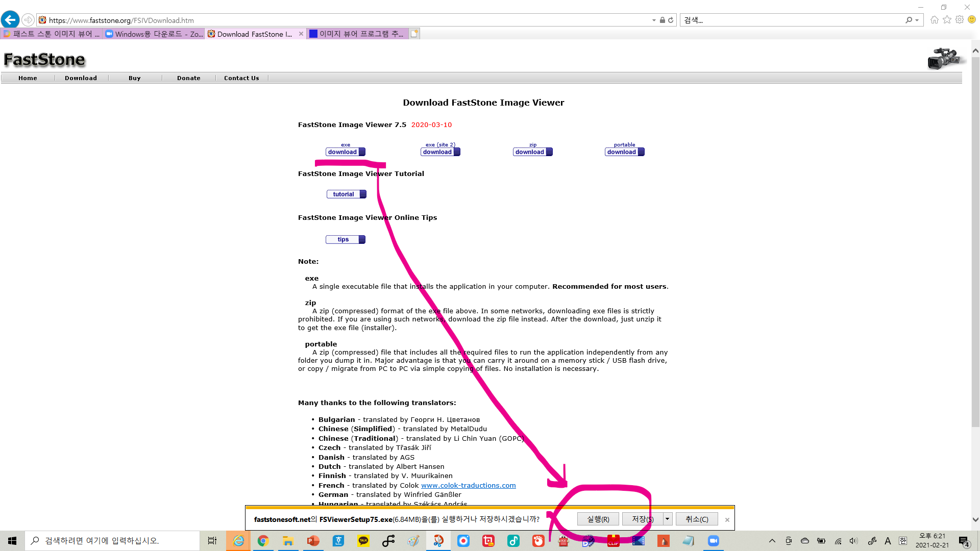Switch to the Windows용 다운로드 Zoom tab
Screen dimensions: 980x551
point(154,34)
